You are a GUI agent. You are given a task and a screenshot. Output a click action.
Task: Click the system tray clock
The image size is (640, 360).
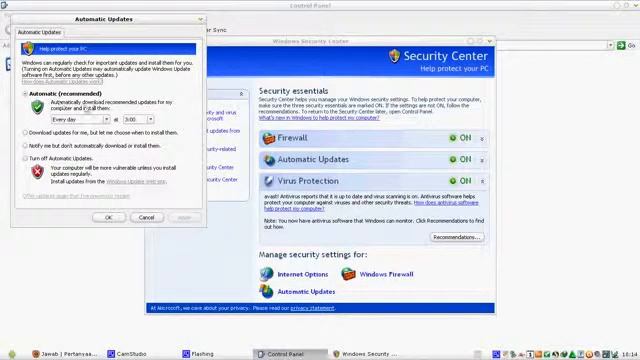(x=630, y=354)
